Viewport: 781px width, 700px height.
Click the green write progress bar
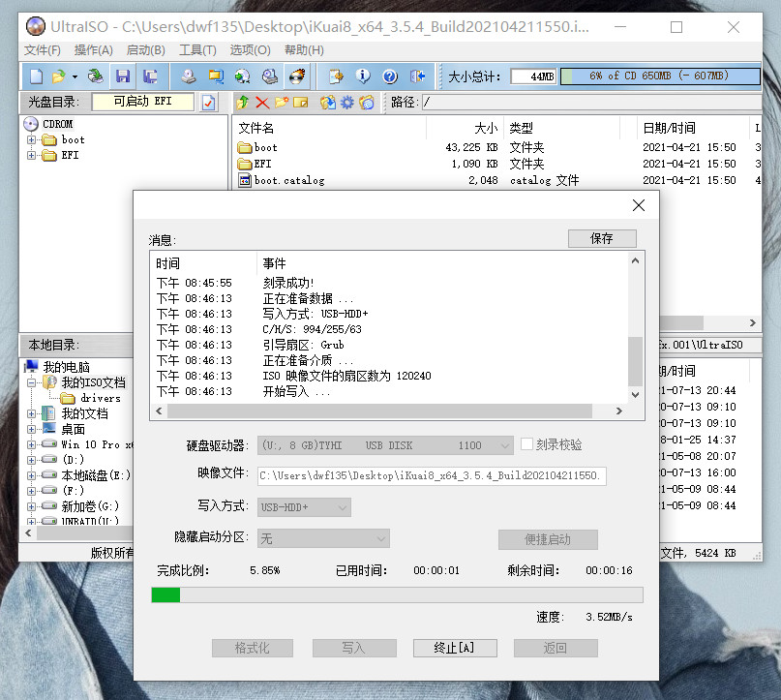pyautogui.click(x=397, y=594)
